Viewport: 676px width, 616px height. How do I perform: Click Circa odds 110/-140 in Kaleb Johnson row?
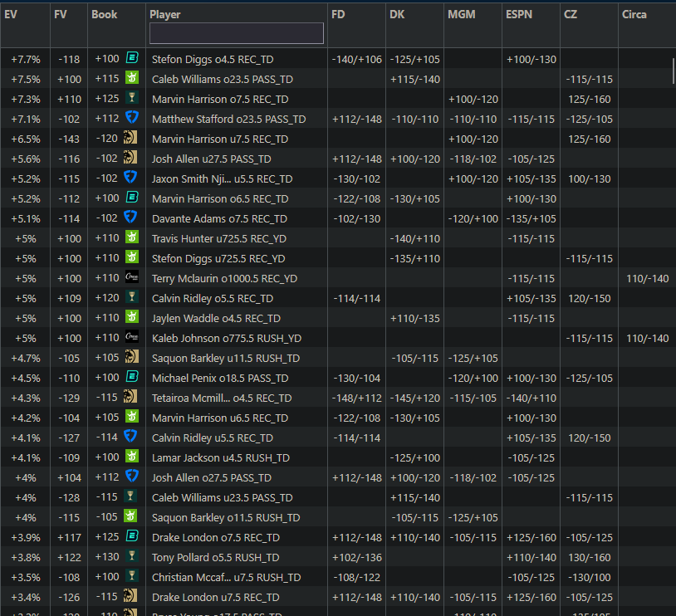[648, 339]
